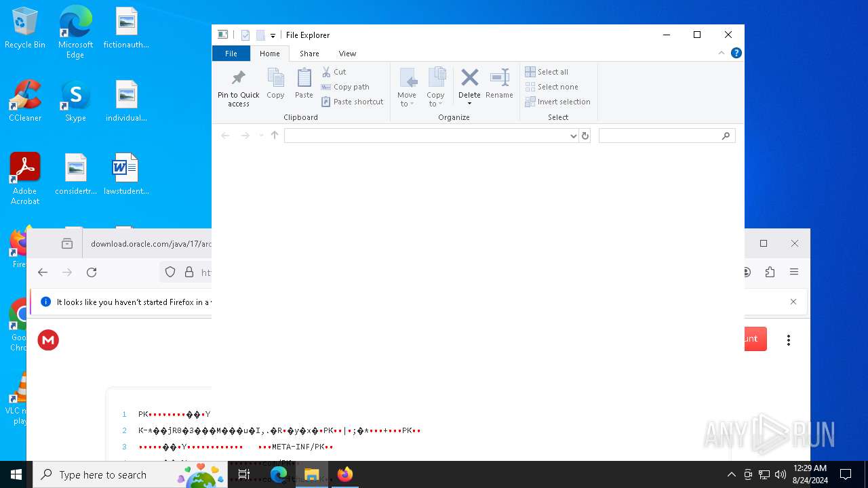Click Firefox Forward button
This screenshot has width=868, height=488.
pos(67,272)
